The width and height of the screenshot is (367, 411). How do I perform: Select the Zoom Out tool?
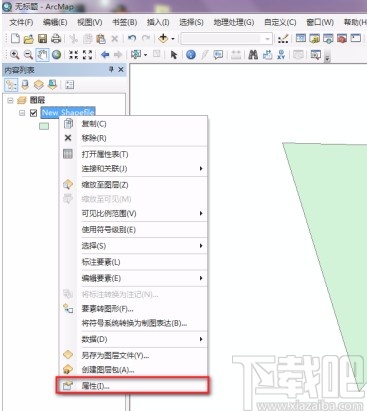click(29, 54)
